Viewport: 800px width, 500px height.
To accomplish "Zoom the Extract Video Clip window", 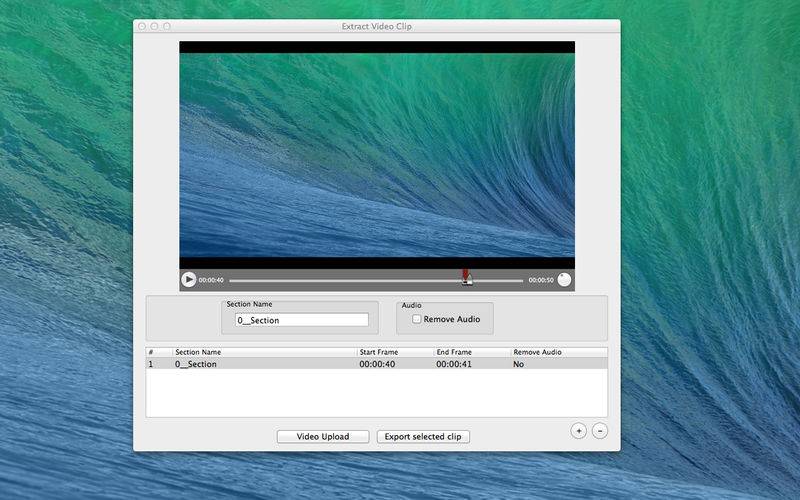I will tap(167, 26).
